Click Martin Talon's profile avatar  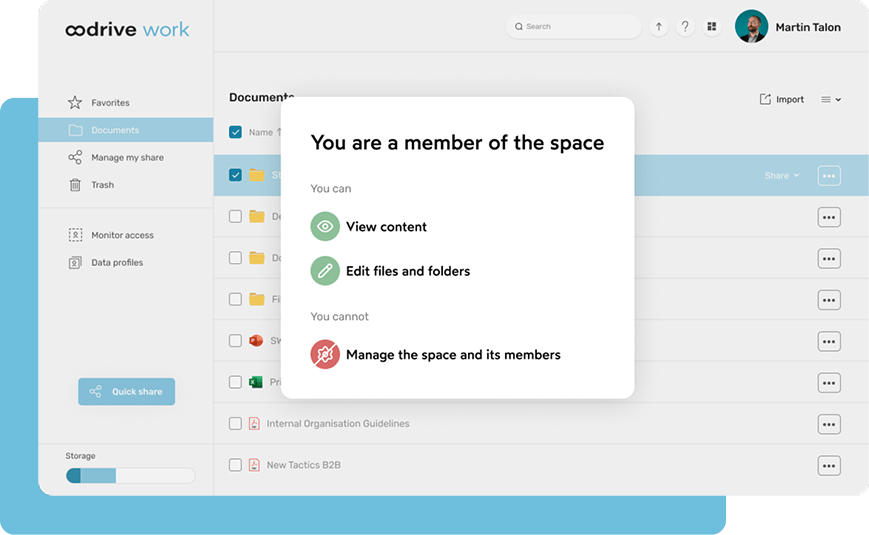(x=751, y=27)
